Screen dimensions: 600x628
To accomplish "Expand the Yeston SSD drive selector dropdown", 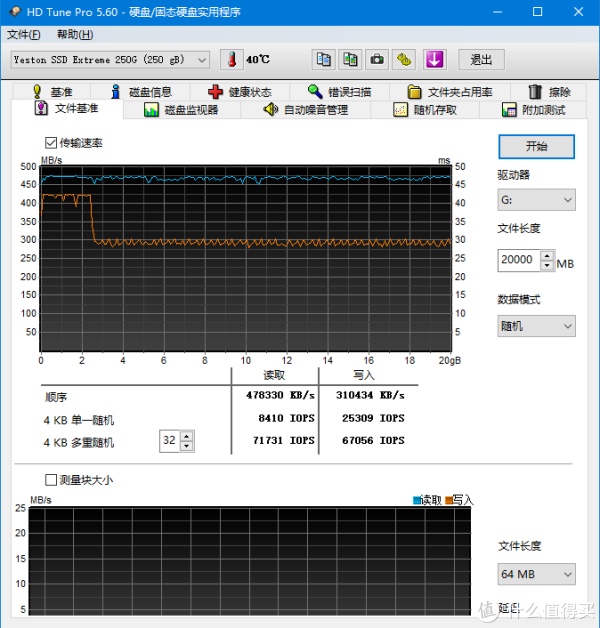I will [110, 60].
